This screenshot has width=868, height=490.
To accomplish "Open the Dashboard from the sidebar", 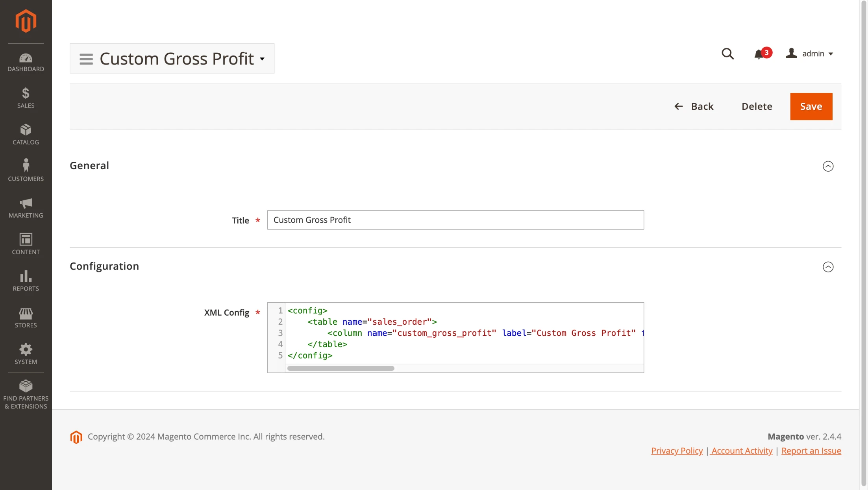I will (x=26, y=61).
